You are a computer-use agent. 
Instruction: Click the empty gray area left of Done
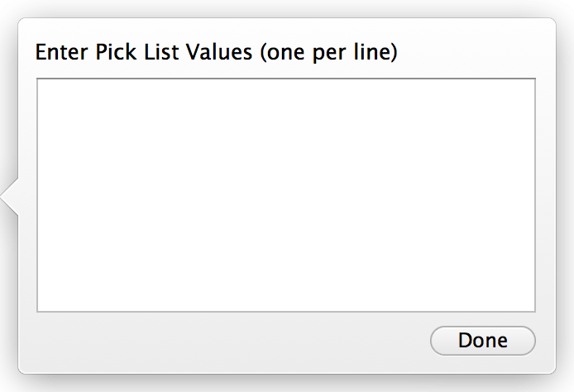pos(232,341)
